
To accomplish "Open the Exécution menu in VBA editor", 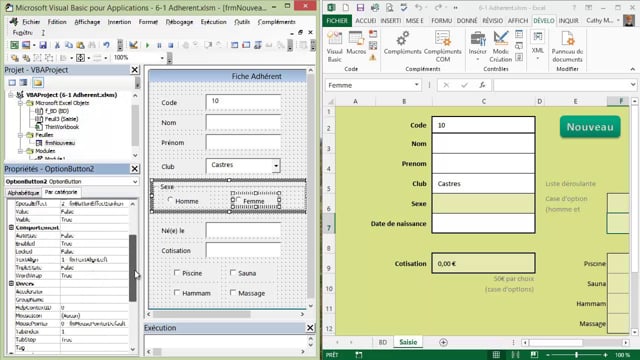I will click(x=213, y=22).
